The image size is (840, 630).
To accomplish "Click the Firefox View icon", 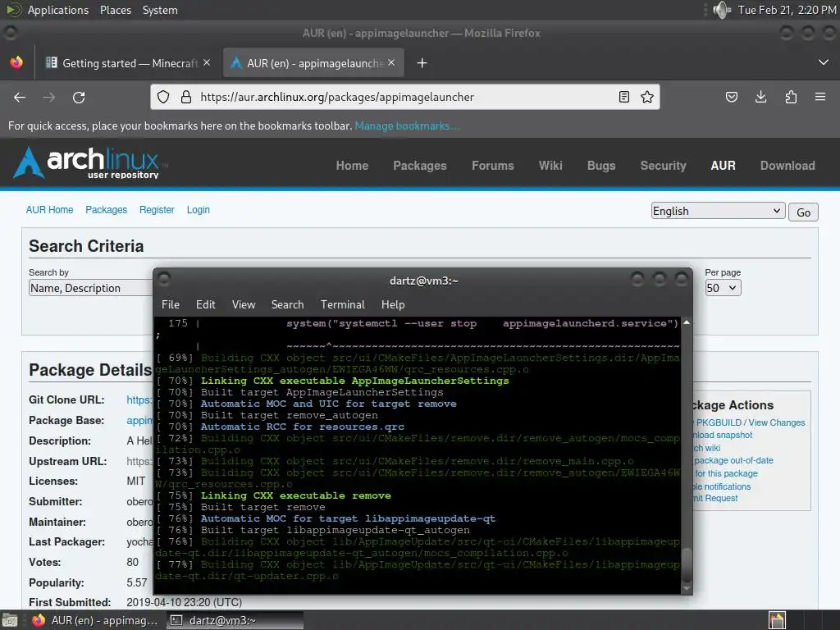I will tap(16, 62).
